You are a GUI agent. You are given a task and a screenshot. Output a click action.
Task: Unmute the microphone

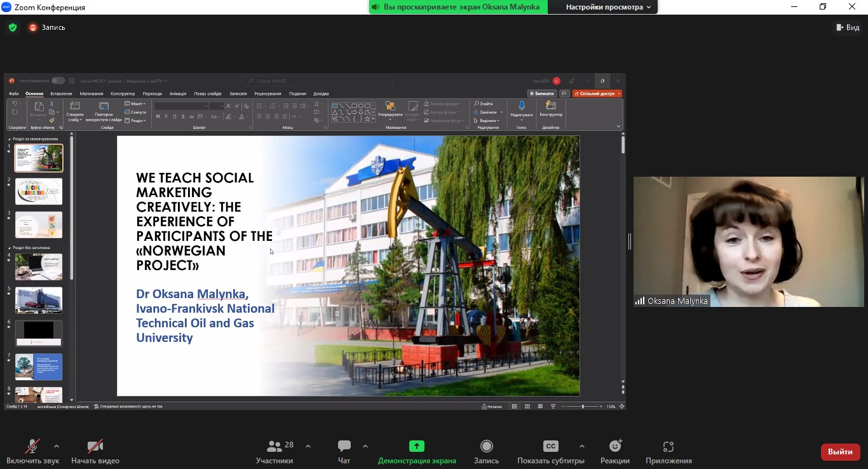point(32,446)
